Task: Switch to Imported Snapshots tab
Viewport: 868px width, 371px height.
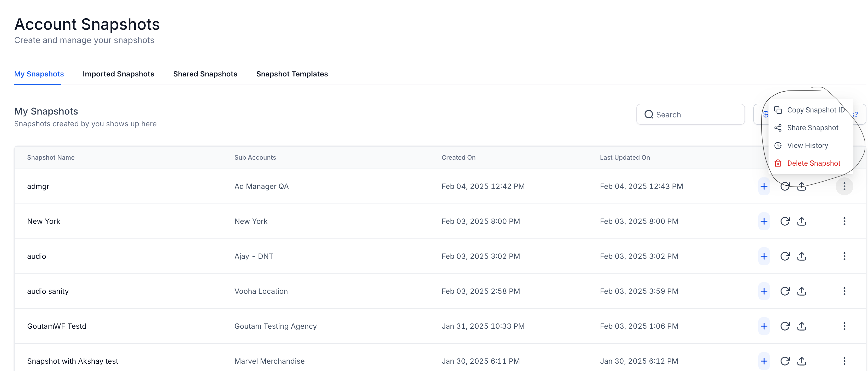Action: pos(118,74)
